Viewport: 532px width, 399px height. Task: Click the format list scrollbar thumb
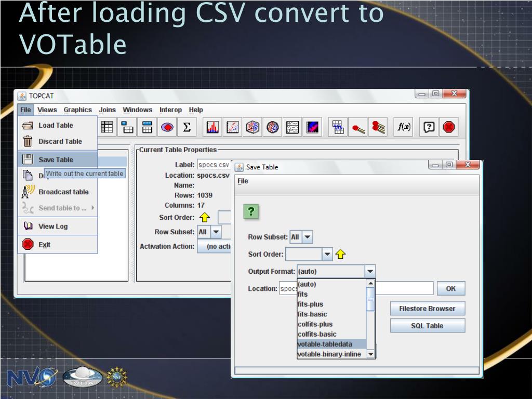pyautogui.click(x=370, y=299)
